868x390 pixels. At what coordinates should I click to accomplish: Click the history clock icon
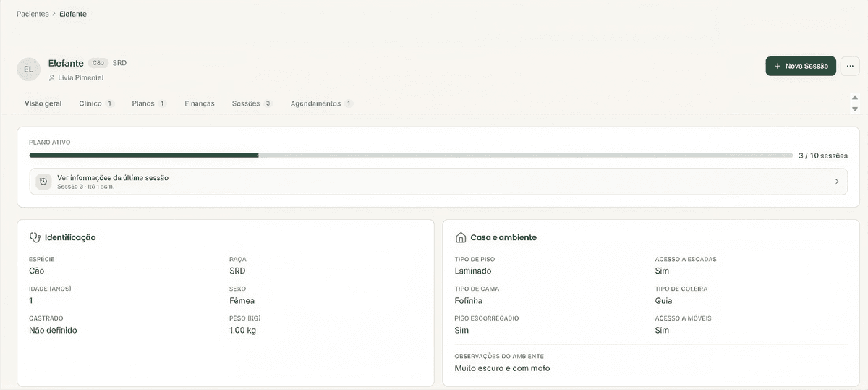(43, 182)
